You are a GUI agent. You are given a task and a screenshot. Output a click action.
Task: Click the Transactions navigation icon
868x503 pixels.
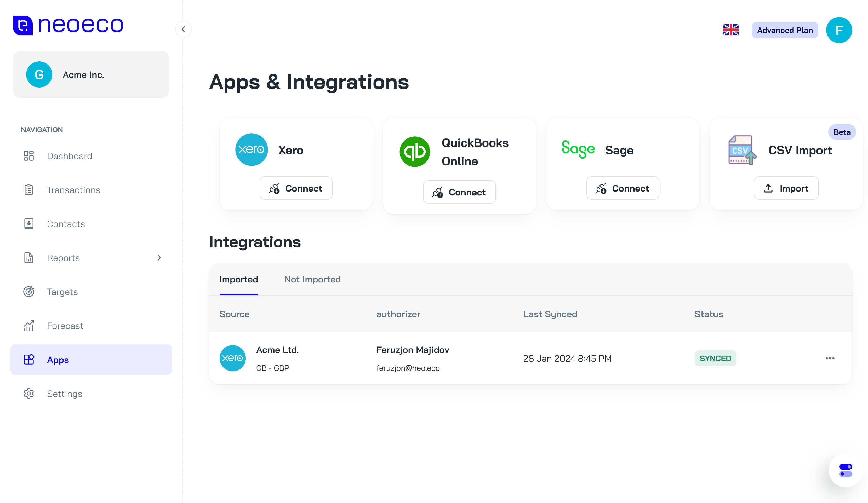click(29, 190)
